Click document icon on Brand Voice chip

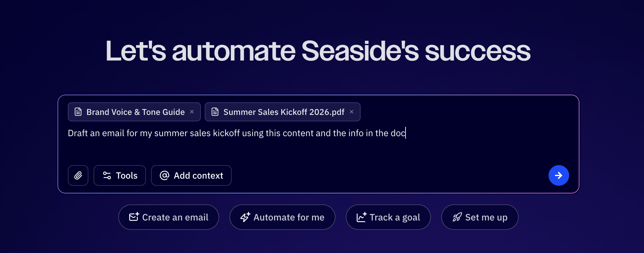click(78, 112)
